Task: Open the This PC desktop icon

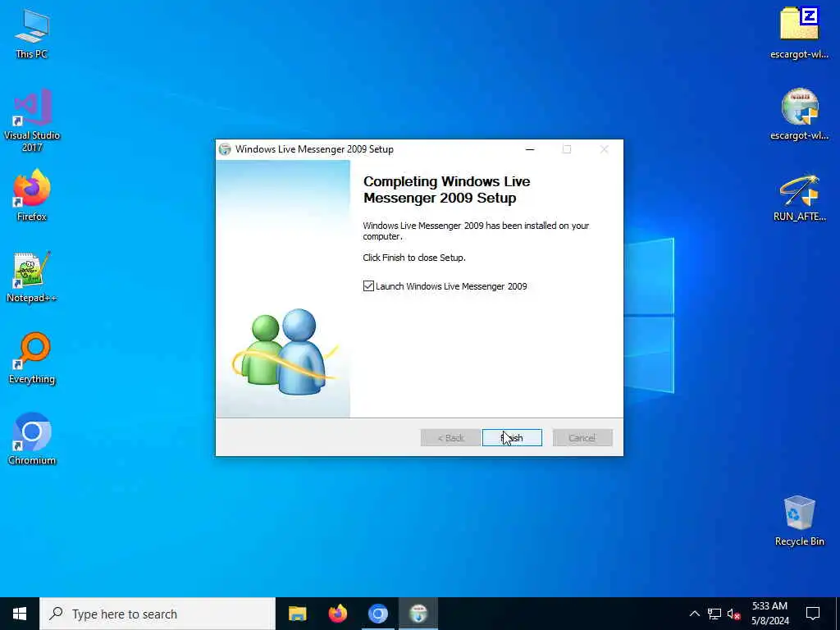Action: (x=32, y=33)
